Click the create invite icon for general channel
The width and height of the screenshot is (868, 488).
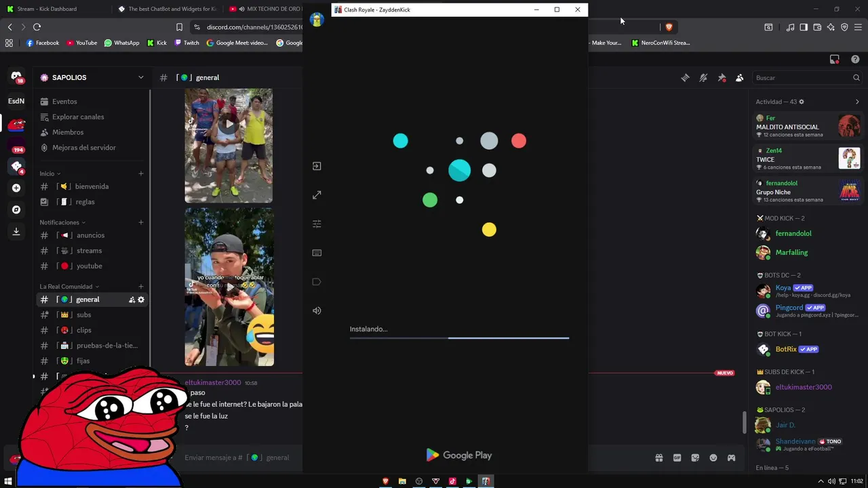pos(132,300)
